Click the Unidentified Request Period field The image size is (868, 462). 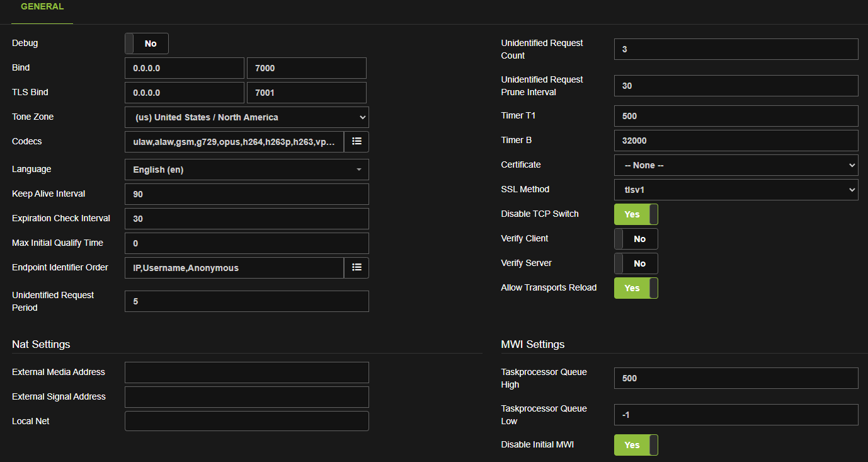tap(247, 301)
